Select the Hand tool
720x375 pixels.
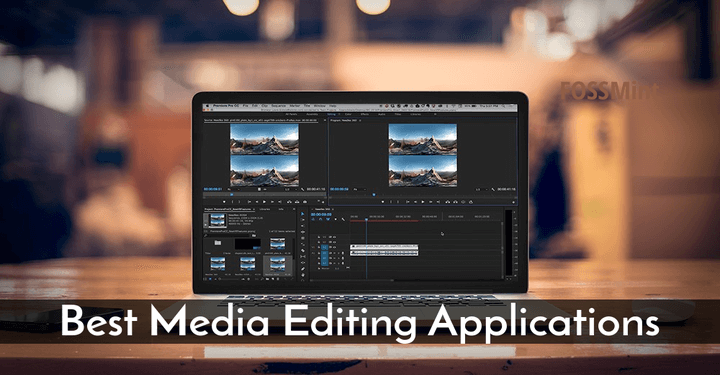pyautogui.click(x=303, y=275)
